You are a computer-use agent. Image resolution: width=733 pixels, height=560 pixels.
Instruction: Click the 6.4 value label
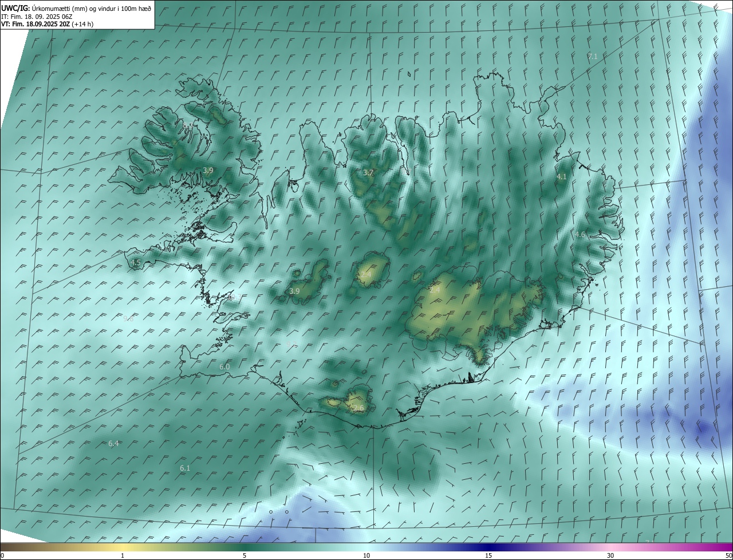(113, 444)
